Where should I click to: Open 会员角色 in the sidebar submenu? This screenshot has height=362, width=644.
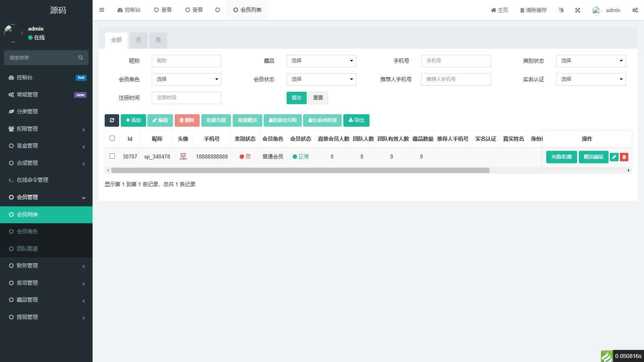pyautogui.click(x=27, y=232)
